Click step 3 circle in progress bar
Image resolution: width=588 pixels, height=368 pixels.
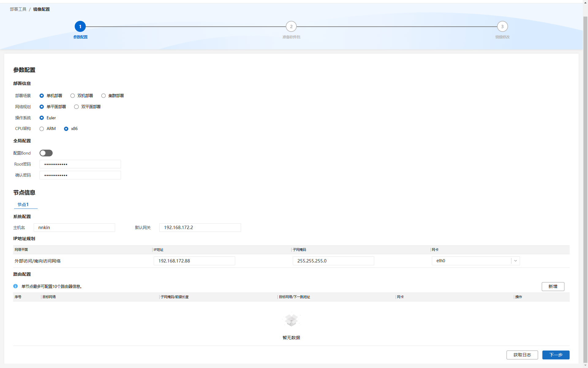pos(502,27)
